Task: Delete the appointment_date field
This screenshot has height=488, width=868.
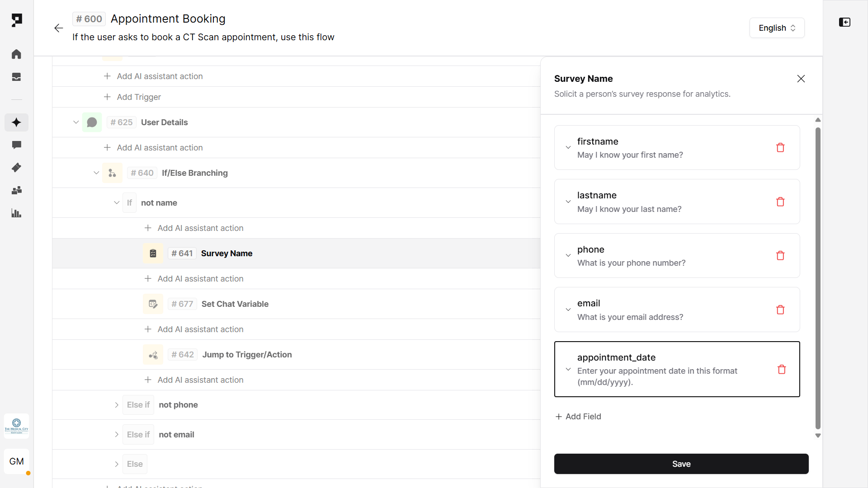Action: [782, 370]
